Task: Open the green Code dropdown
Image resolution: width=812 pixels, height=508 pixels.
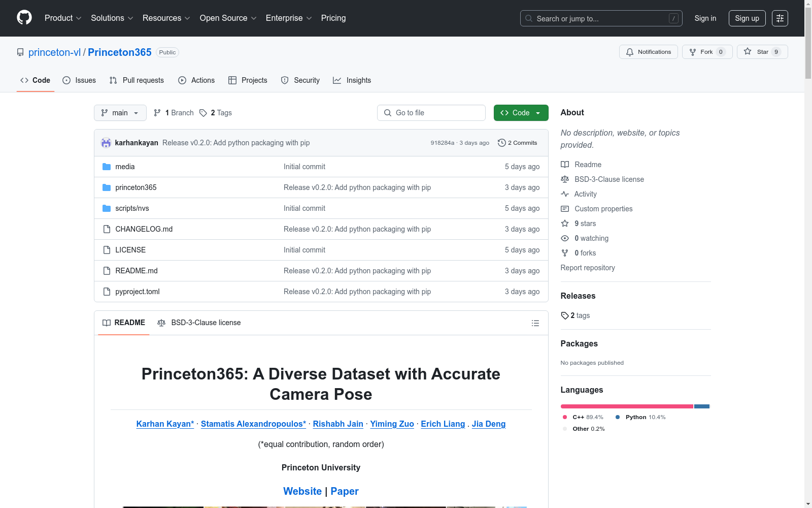Action: (x=521, y=113)
